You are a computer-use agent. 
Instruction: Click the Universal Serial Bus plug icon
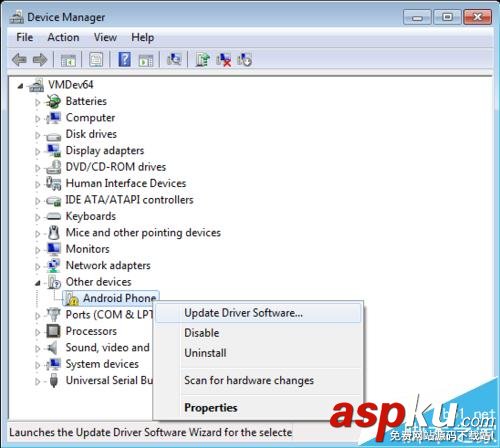tap(53, 380)
